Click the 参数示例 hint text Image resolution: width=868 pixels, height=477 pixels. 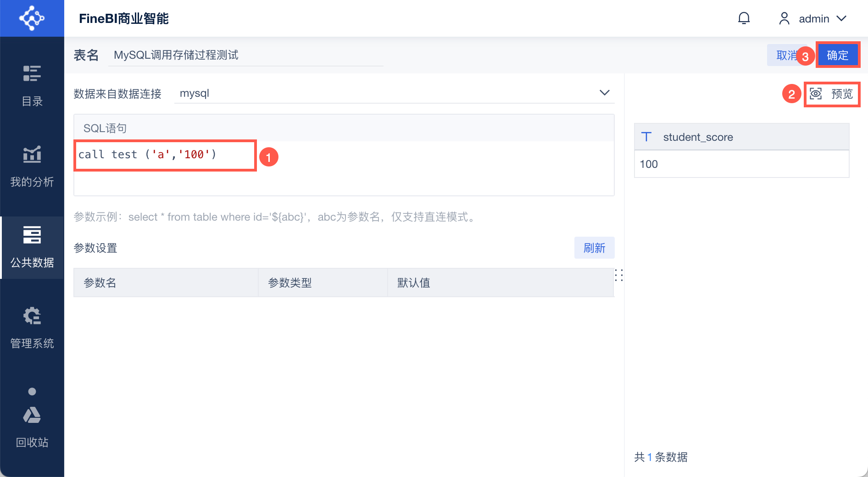pyautogui.click(x=274, y=217)
